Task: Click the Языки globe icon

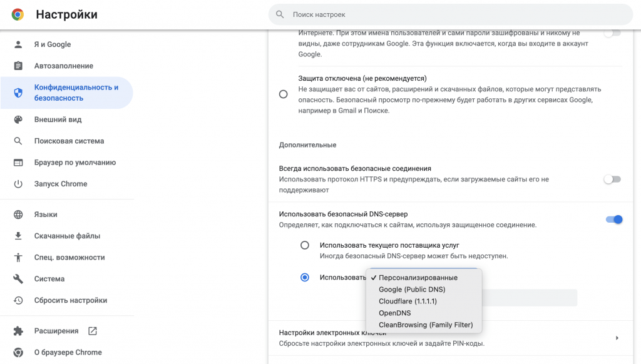Action: (18, 215)
